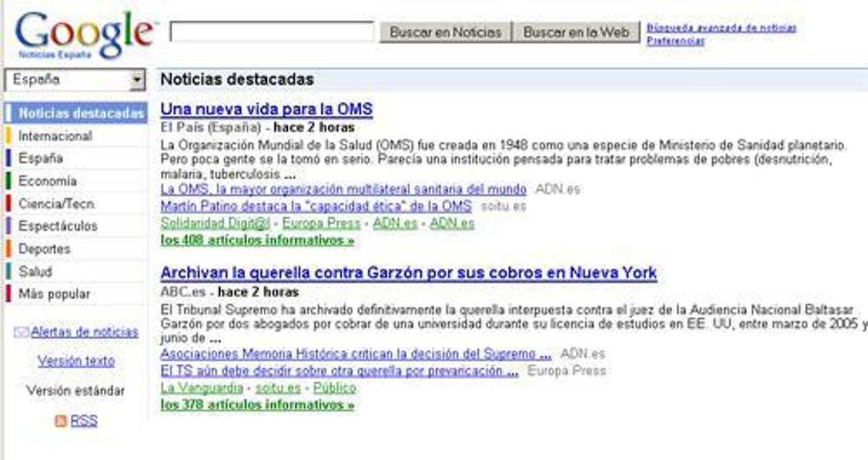
Task: Click the news search text field
Action: [271, 32]
